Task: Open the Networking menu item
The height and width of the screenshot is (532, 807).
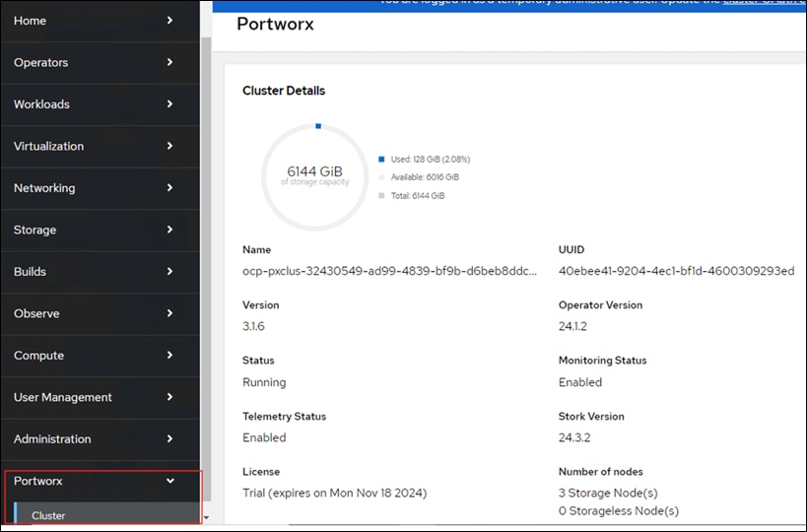Action: 100,188
